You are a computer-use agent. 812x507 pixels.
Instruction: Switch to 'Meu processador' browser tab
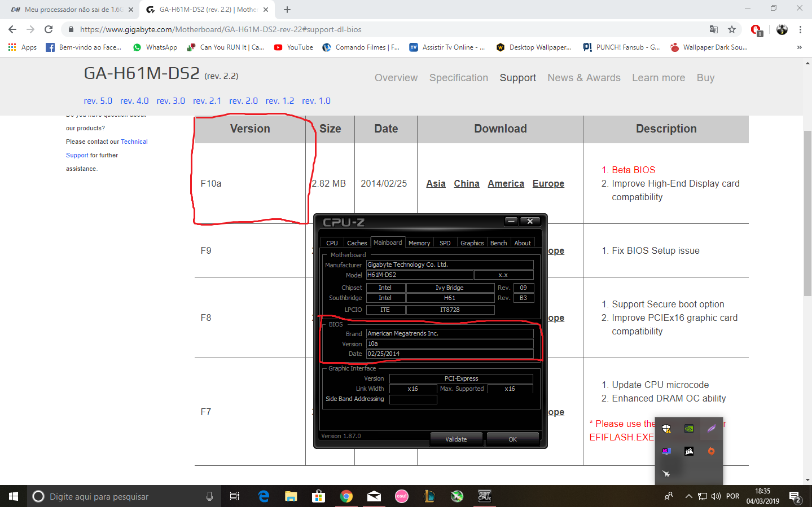tap(72, 10)
